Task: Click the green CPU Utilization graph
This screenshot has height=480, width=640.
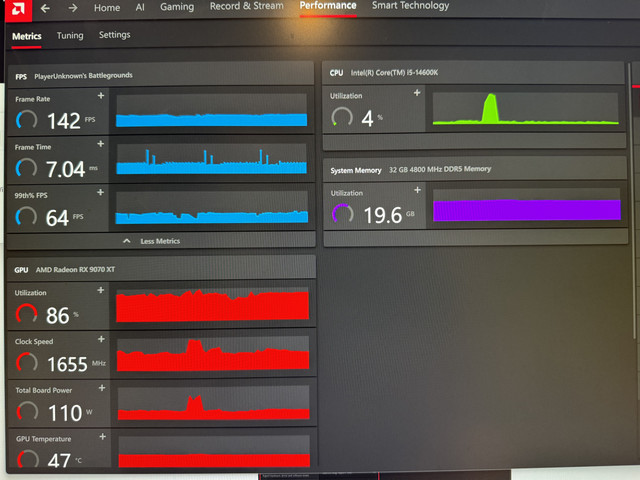Action: [x=526, y=108]
